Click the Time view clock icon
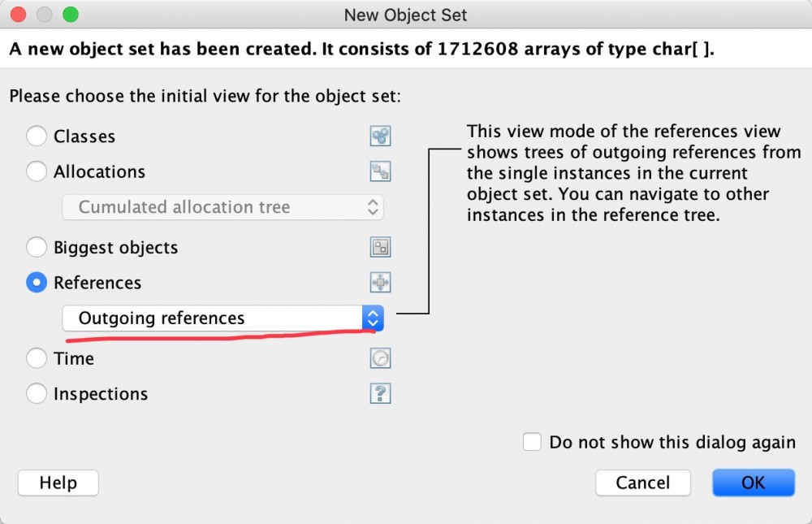Screen dimensions: 812x524 coord(380,358)
